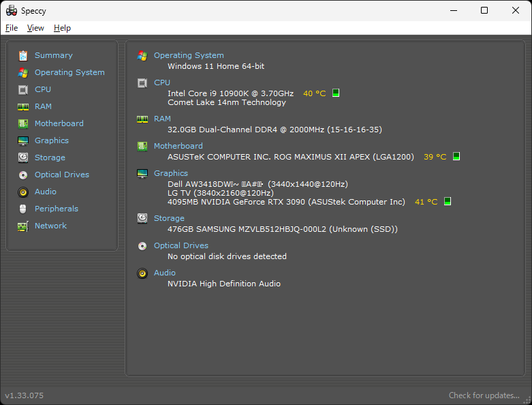
Task: Select CPU label in the sidebar
Action: point(43,89)
